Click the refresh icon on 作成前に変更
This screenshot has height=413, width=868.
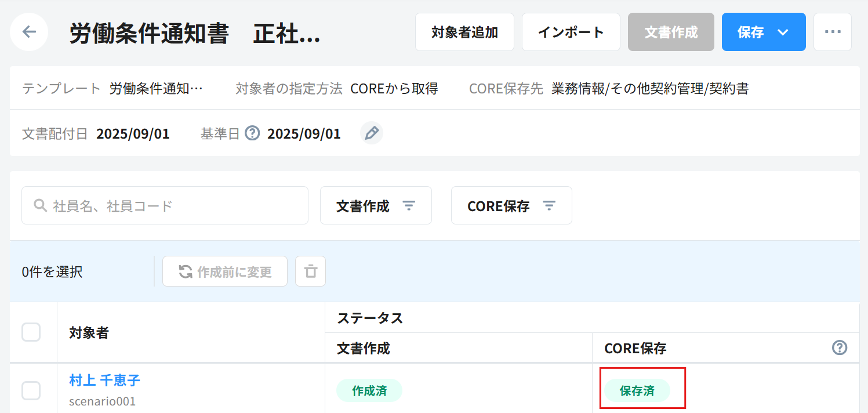pyautogui.click(x=185, y=271)
